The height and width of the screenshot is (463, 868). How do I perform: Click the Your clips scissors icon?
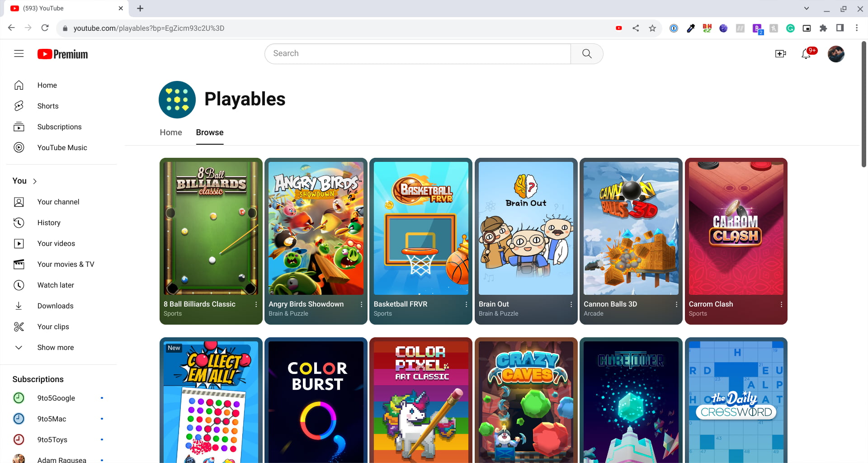[x=19, y=326]
